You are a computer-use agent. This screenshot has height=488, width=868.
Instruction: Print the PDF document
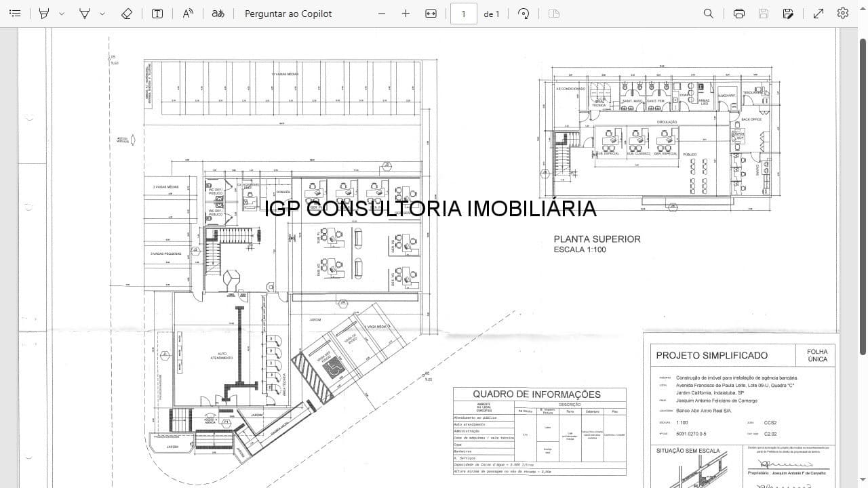coord(739,14)
